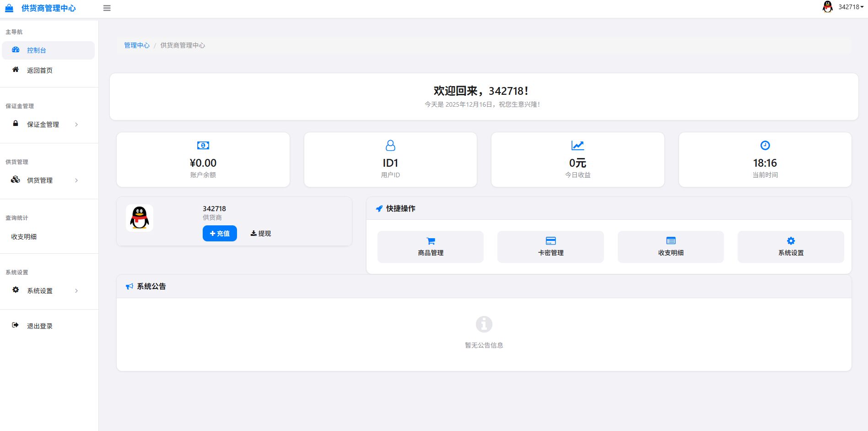Viewport: 868px width, 431px height.
Task: Click the list icon for 收支明细 shortcut
Action: [671, 241]
